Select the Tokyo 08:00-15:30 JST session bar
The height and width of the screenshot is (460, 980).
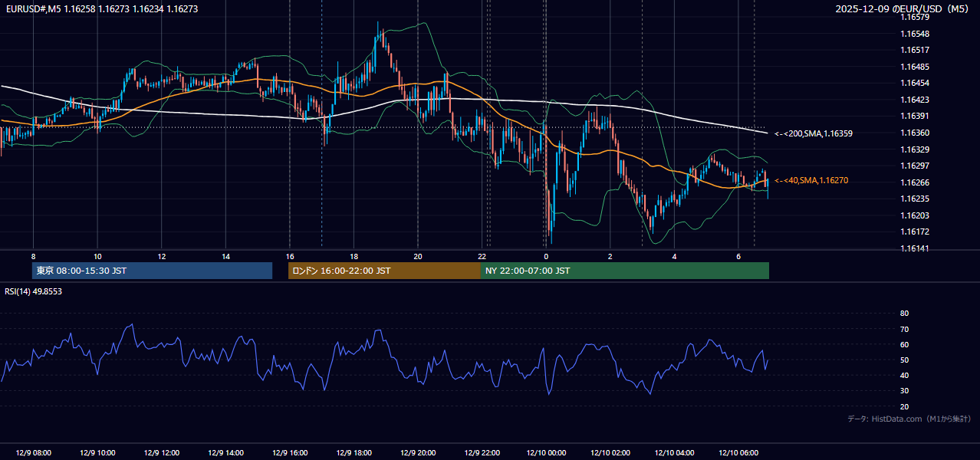pos(152,271)
